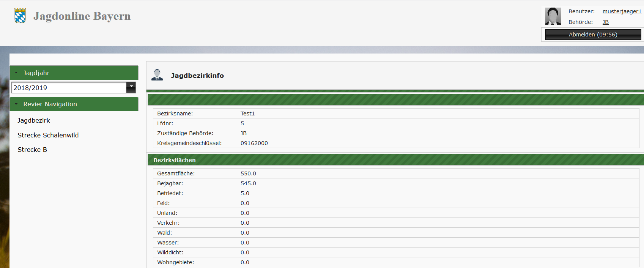Image resolution: width=644 pixels, height=268 pixels.
Task: Click the 2018/2019 year field
Action: tap(69, 88)
